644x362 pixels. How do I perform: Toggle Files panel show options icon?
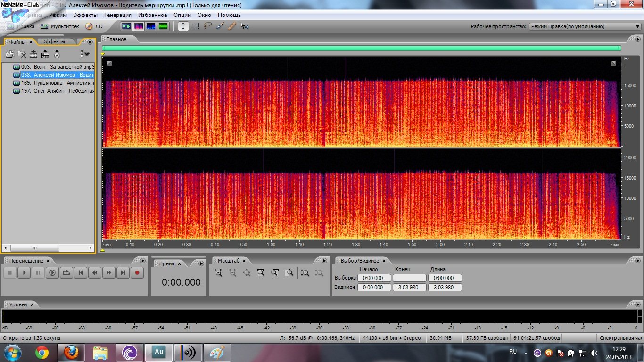(85, 54)
